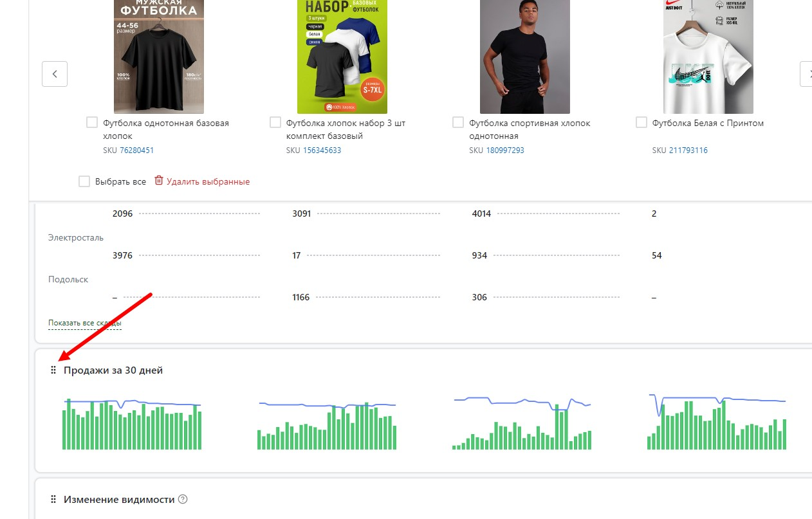Click the Электросталь warehouse label
Screen dimensions: 812x519
[x=76, y=238]
